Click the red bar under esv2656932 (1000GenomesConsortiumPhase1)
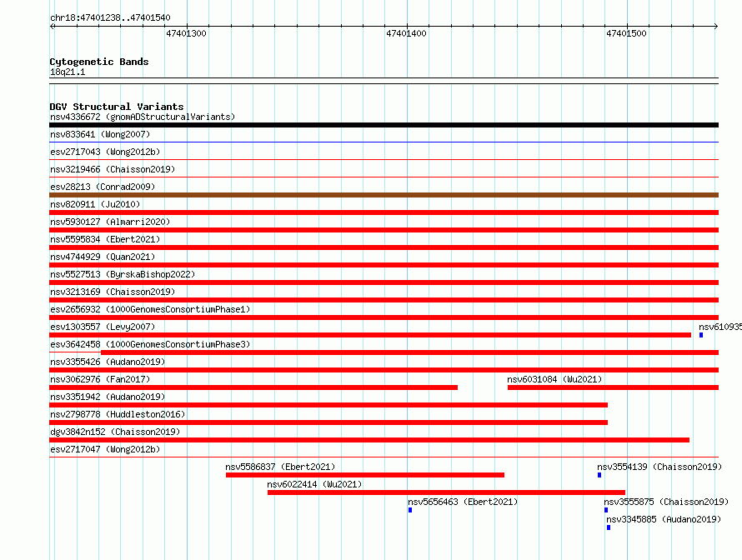The height and width of the screenshot is (560, 742). point(384,317)
